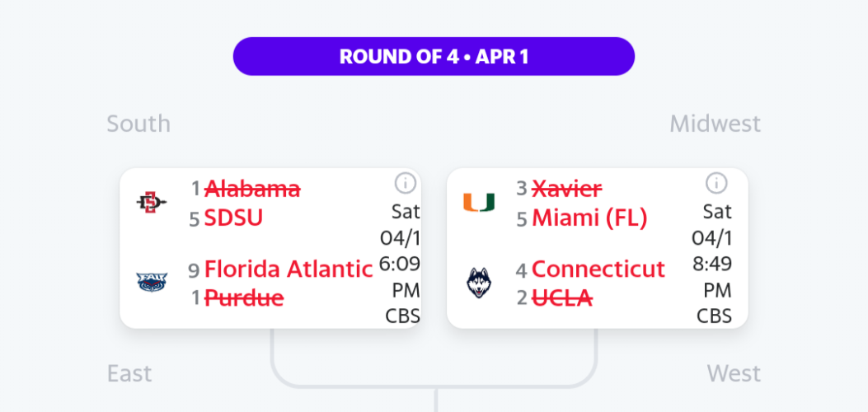Click the crossed-out Xavier pick
Viewport: 868px width, 412px height.
point(567,190)
